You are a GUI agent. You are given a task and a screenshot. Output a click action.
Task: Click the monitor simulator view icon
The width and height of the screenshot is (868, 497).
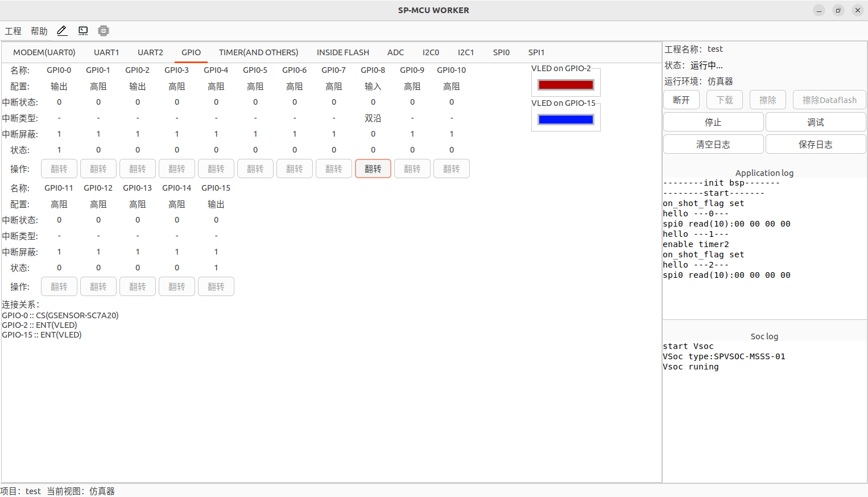83,31
